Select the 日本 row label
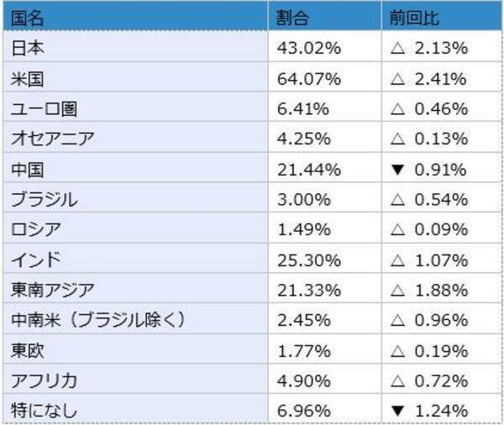 27,48
